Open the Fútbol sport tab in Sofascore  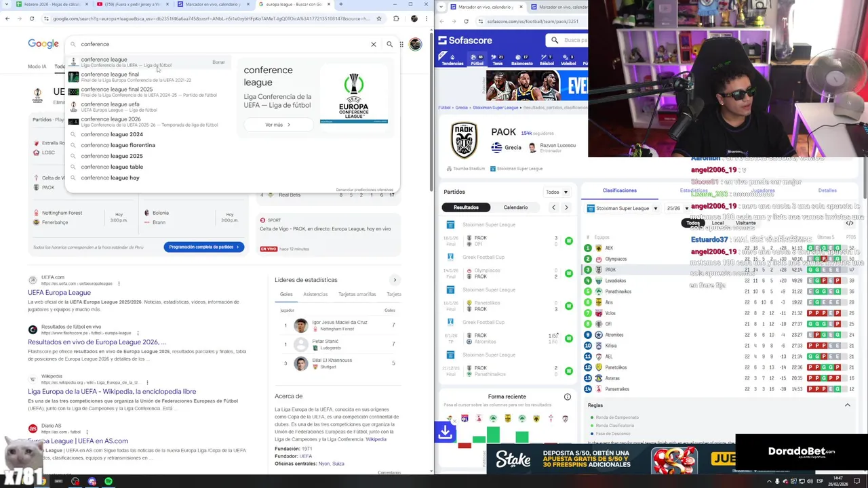click(477, 60)
